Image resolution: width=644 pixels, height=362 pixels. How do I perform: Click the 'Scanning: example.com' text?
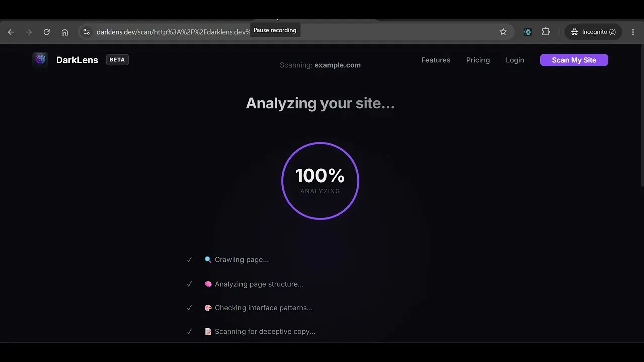(x=320, y=65)
